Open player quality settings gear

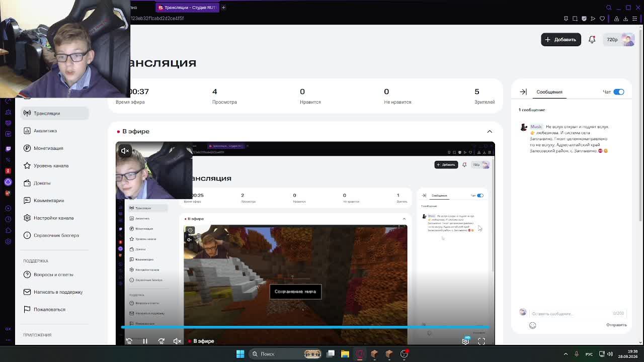pos(465,341)
